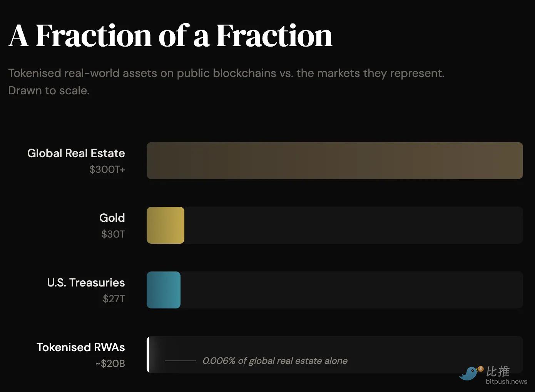Click the "0.006% of global real estate alone" annotation
Screen dimensions: 535x392
(x=275, y=361)
